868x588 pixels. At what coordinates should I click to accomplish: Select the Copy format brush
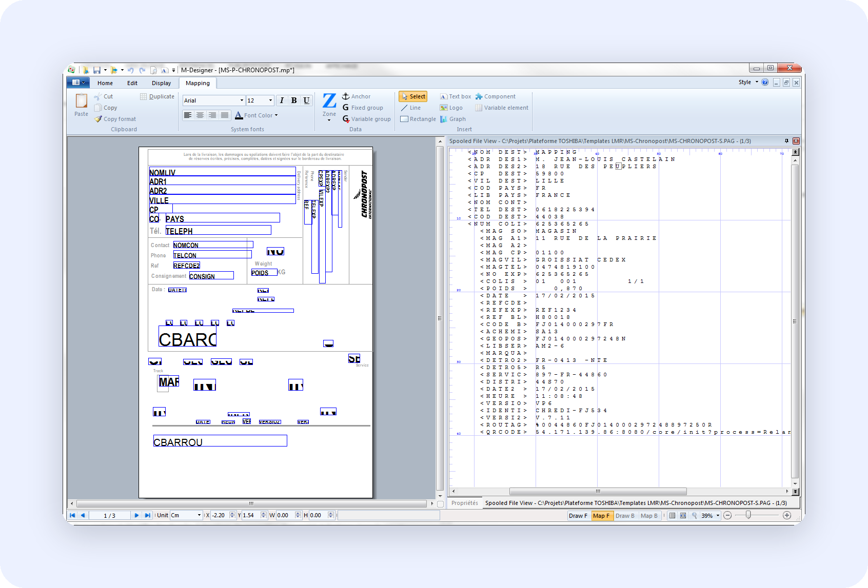click(x=115, y=119)
